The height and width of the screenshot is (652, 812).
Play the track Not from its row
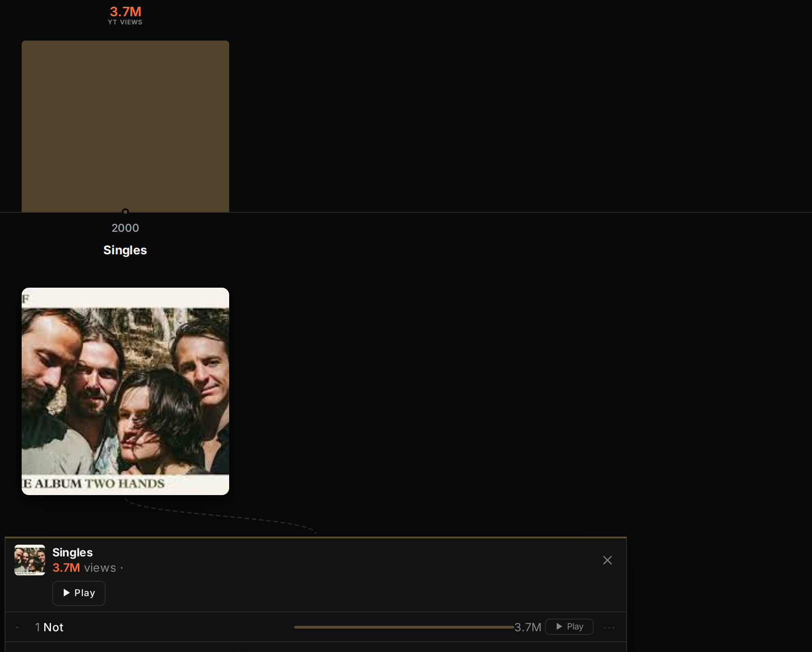pyautogui.click(x=569, y=627)
